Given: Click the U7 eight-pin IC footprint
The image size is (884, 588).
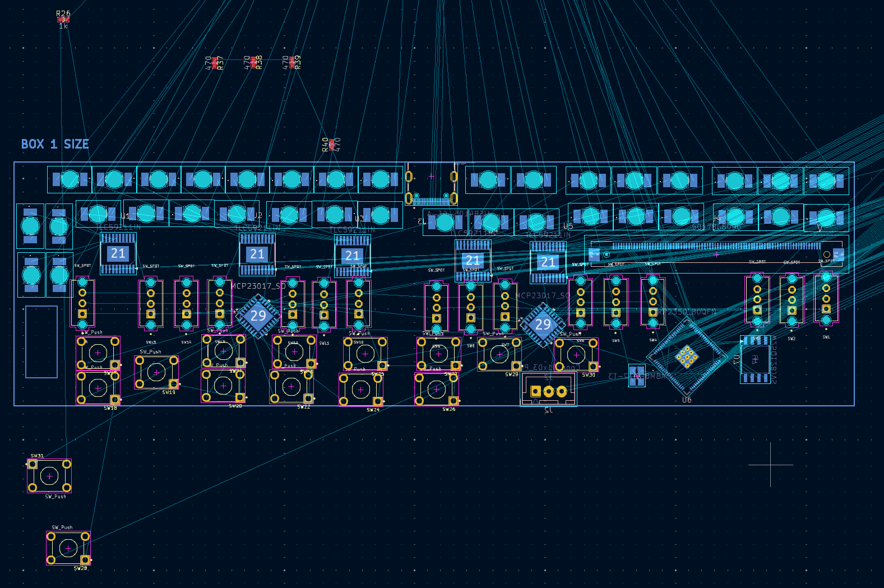Looking at the screenshot, I should [x=755, y=359].
